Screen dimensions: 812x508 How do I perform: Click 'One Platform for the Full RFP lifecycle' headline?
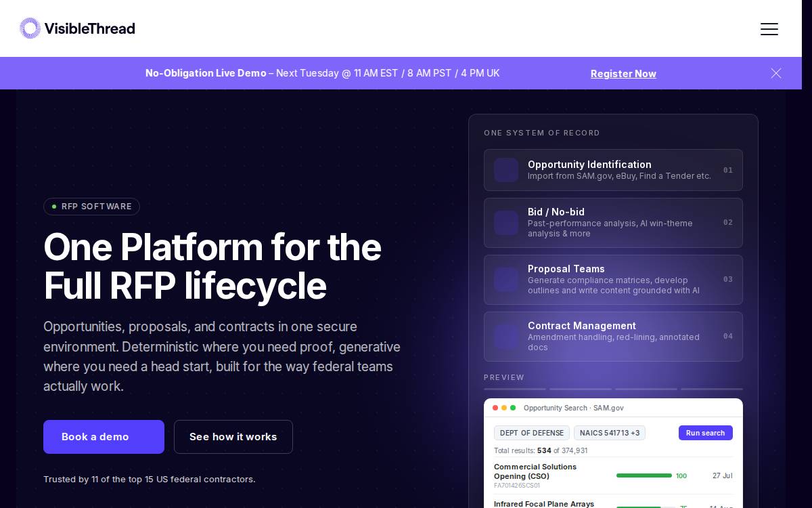point(212,266)
